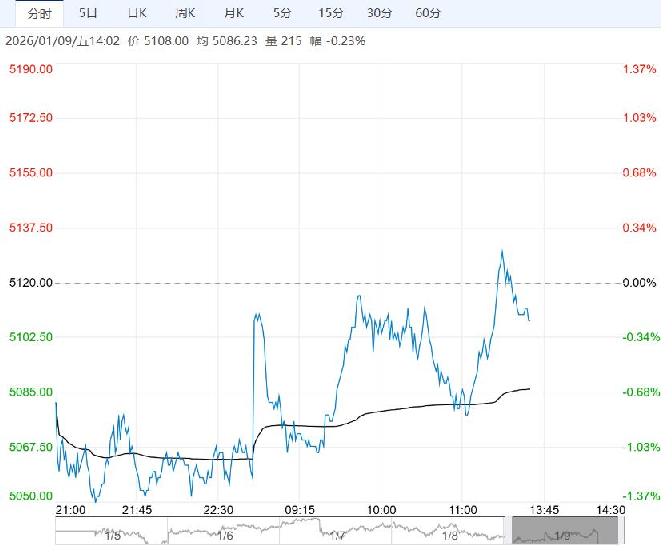Viewport: 661px width, 547px height.
Task: Select the 1/6 day in bottom navigator
Action: tap(226, 535)
